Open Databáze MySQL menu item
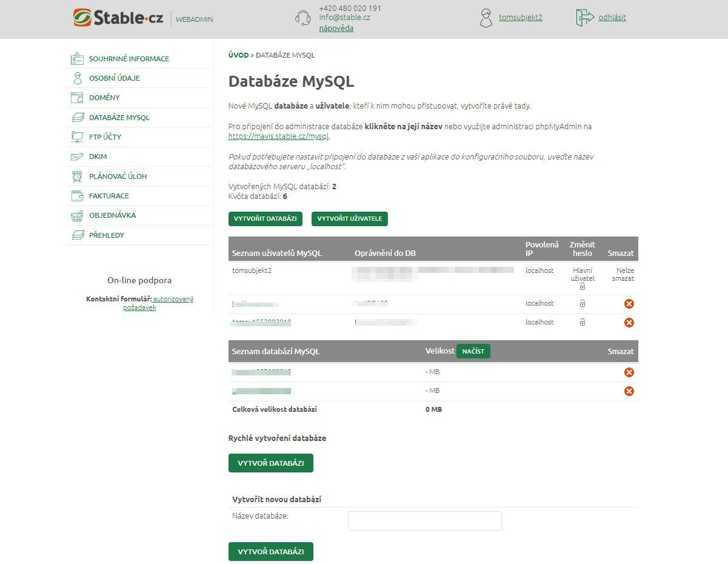 [119, 118]
